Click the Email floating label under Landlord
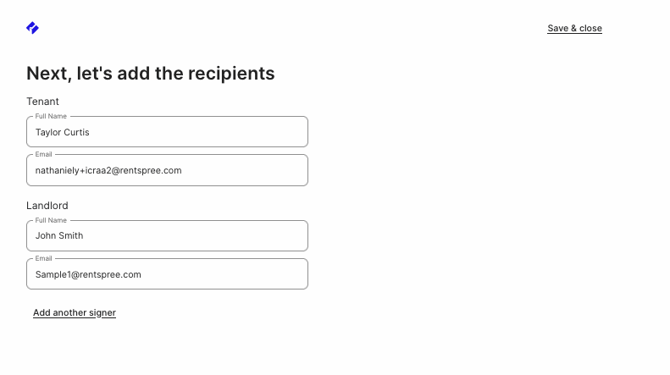This screenshot has width=670, height=375. tap(44, 258)
